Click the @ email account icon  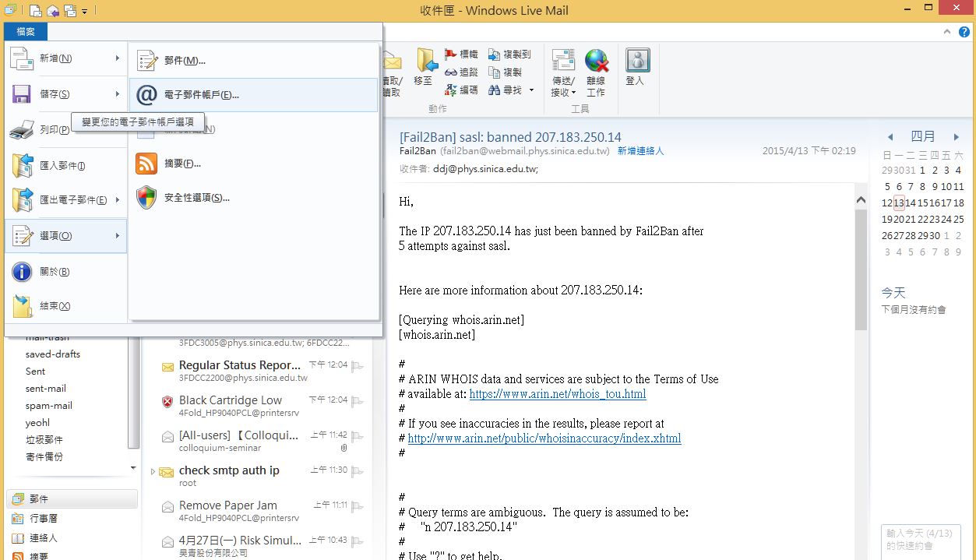click(146, 95)
